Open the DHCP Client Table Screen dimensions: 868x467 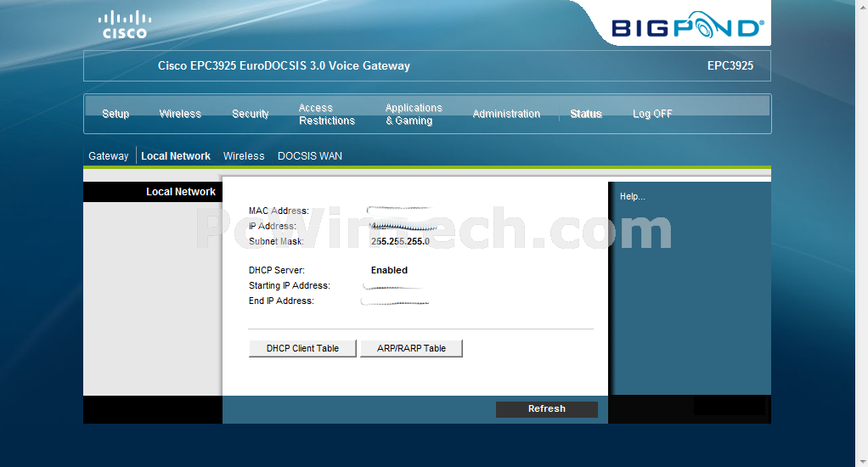coord(302,348)
